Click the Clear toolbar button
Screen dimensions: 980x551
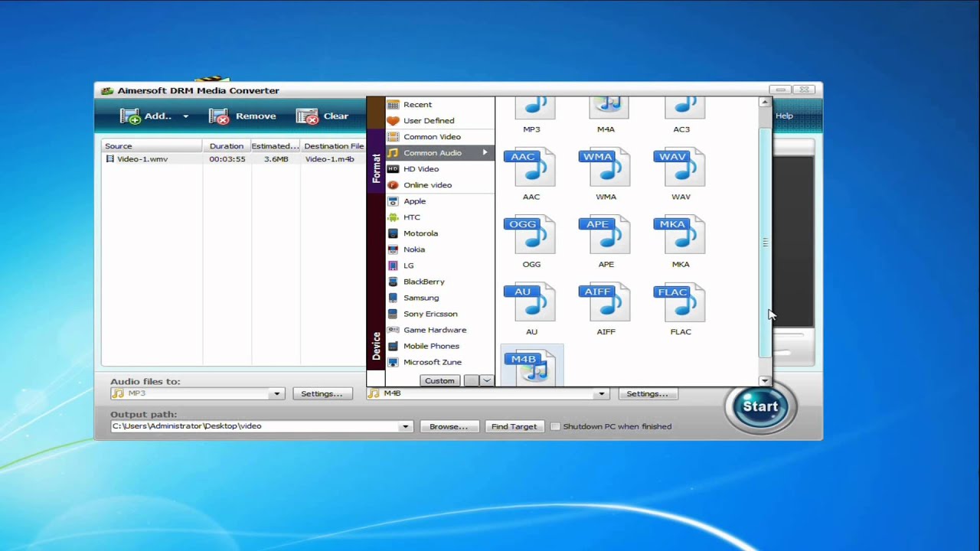(x=322, y=116)
